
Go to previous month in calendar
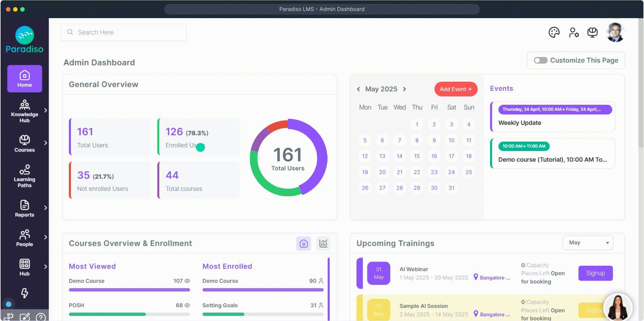pyautogui.click(x=359, y=89)
